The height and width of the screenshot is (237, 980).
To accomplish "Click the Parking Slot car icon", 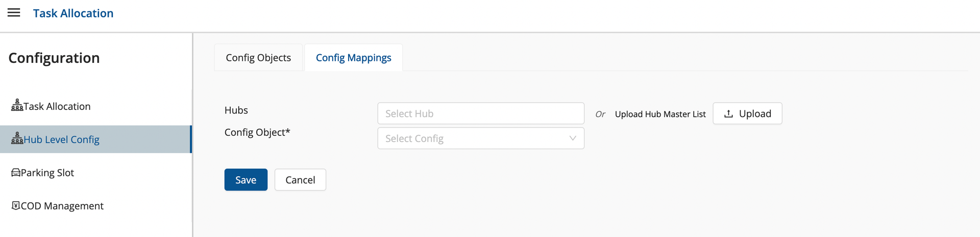I will (x=16, y=173).
